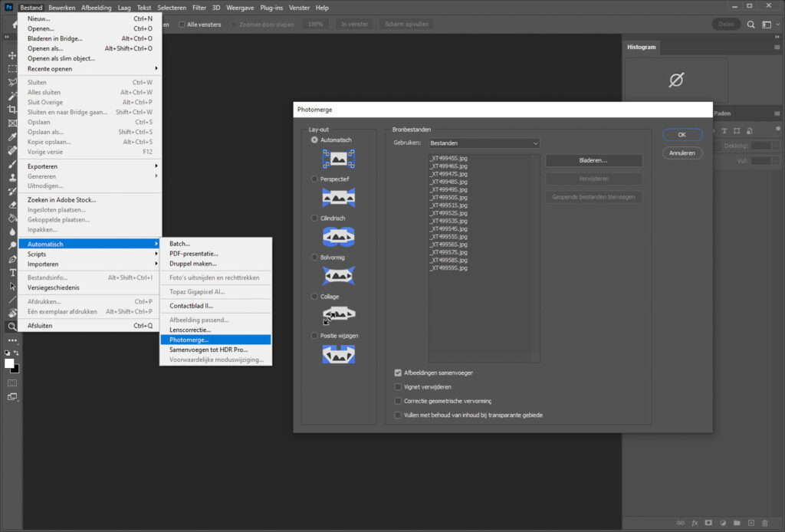Select _XT49950S.jpg in the file list

tap(449, 197)
